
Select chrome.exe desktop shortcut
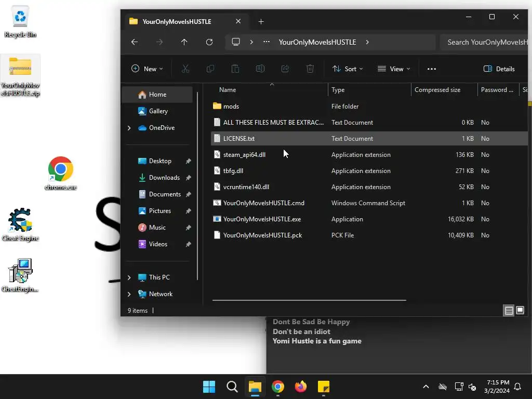[x=60, y=174]
